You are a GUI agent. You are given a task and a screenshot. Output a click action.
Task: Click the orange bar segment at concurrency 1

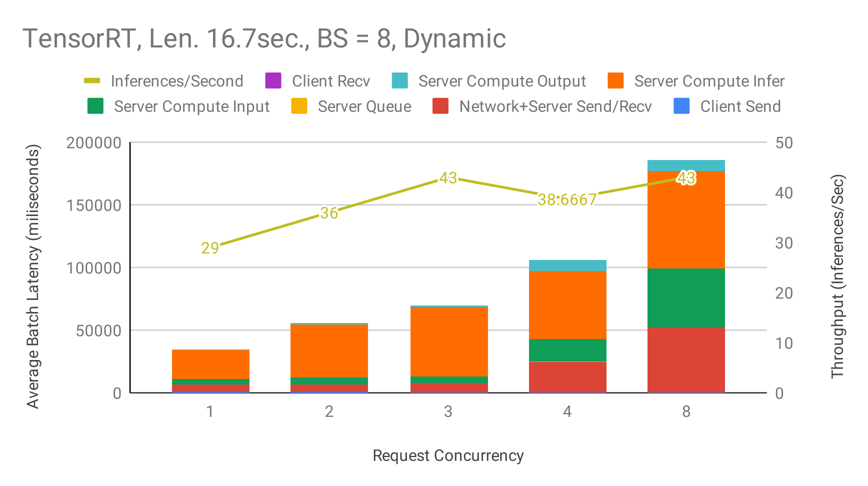210,364
